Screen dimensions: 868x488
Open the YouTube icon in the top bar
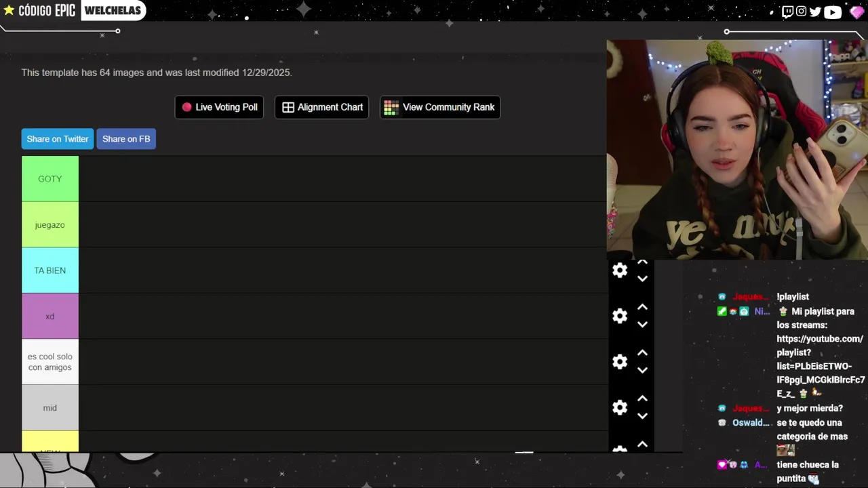[833, 12]
